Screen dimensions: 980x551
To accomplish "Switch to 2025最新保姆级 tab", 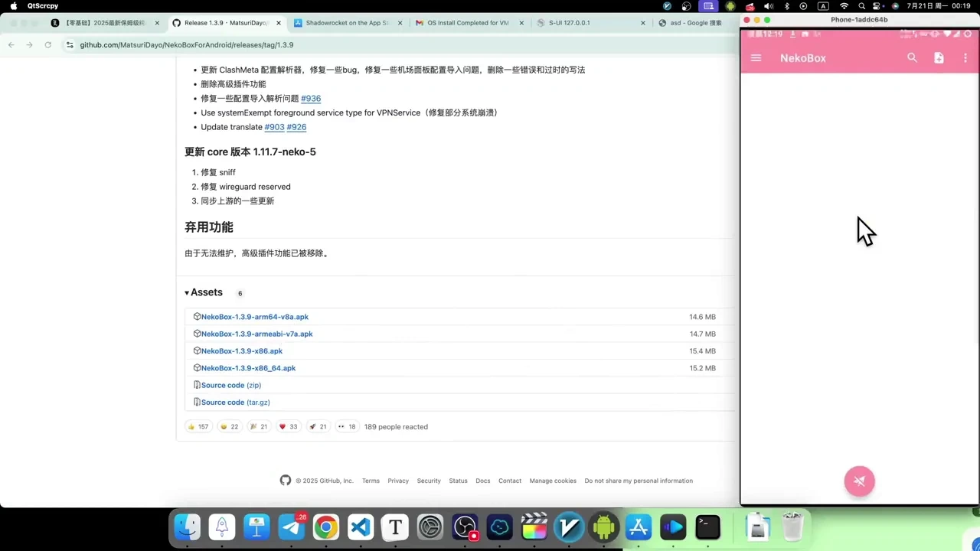I will [106, 23].
